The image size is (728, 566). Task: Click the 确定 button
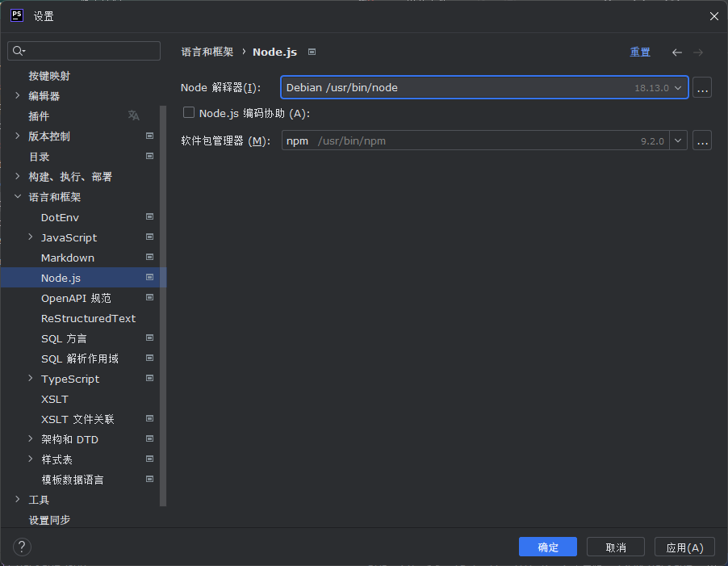(548, 547)
